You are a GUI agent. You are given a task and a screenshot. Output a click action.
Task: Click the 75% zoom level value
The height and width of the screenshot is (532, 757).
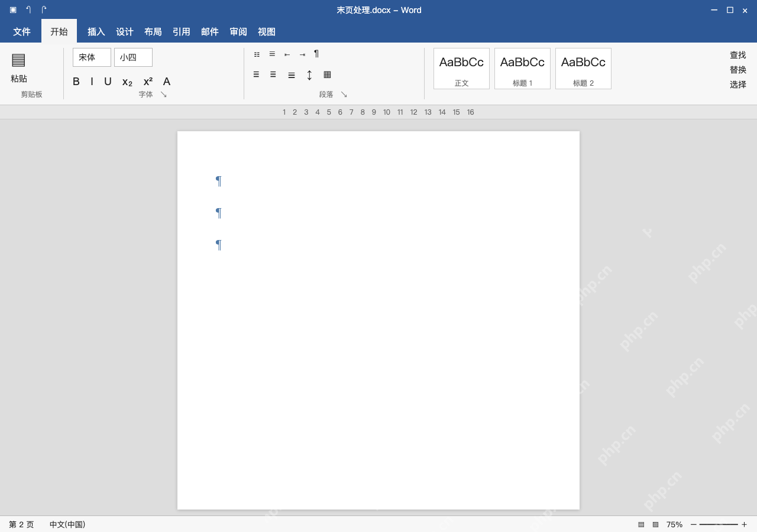pos(674,524)
